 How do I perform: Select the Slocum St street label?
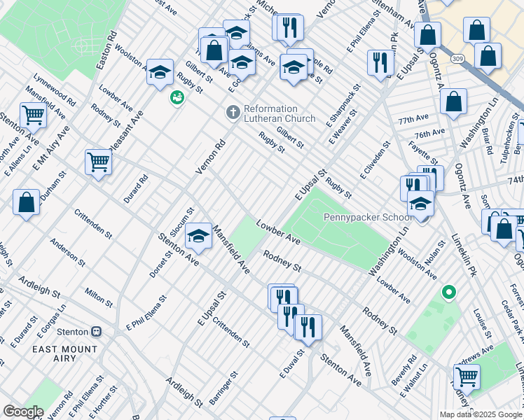(x=182, y=222)
